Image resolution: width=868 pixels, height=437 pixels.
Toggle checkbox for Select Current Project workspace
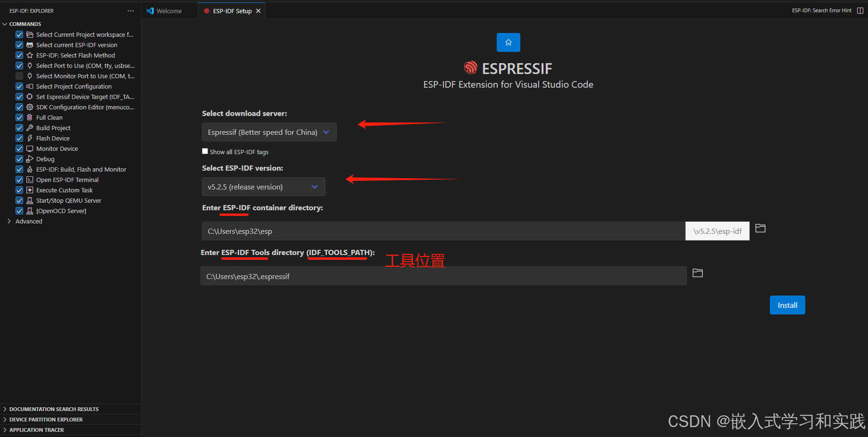pyautogui.click(x=19, y=34)
